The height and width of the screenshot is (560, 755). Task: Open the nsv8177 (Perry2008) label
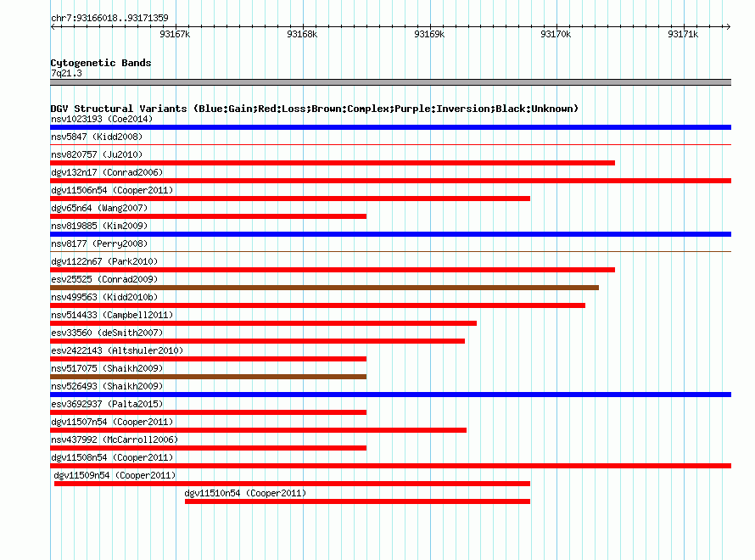pyautogui.click(x=99, y=244)
